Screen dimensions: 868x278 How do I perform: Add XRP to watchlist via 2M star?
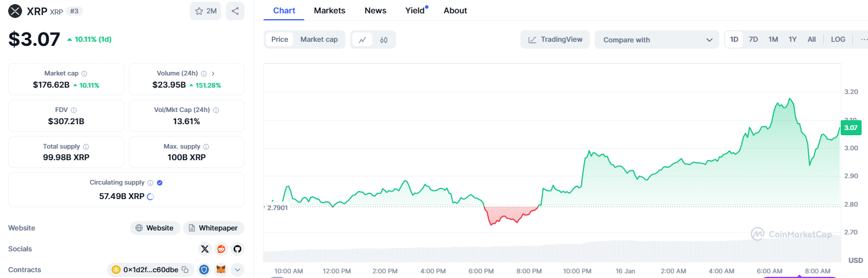click(206, 11)
